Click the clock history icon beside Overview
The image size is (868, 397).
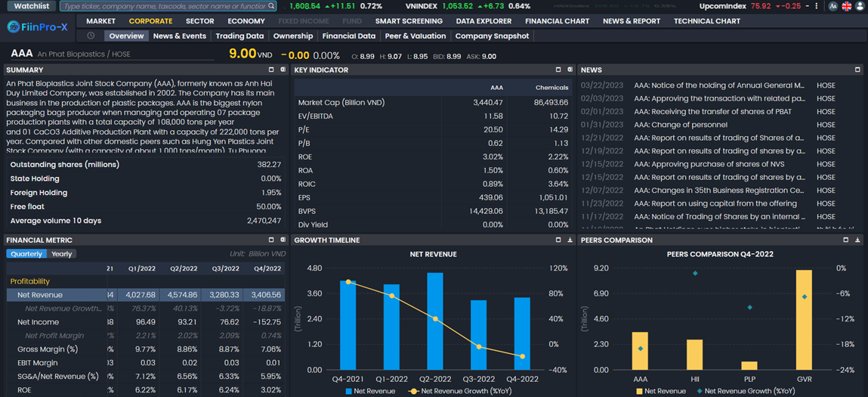click(x=91, y=36)
